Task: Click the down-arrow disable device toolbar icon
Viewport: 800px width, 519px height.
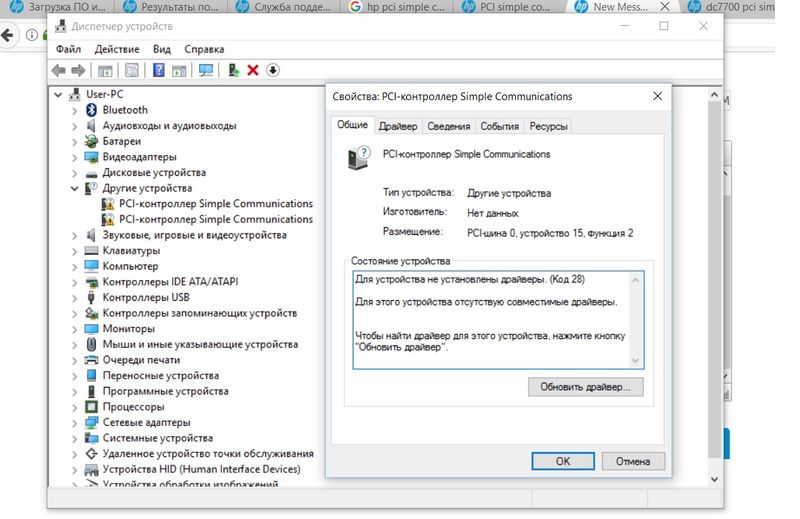Action: click(273, 70)
